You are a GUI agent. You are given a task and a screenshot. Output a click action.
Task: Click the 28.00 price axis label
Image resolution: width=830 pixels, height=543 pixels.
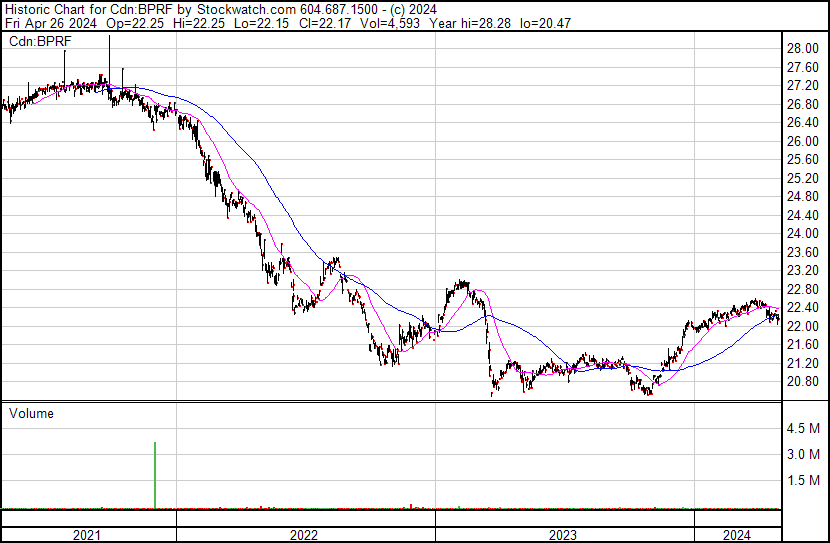click(x=803, y=48)
